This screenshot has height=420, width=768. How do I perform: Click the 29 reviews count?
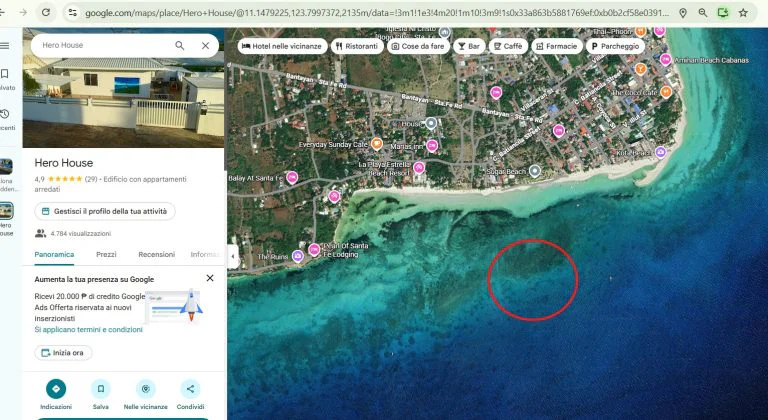click(x=91, y=179)
